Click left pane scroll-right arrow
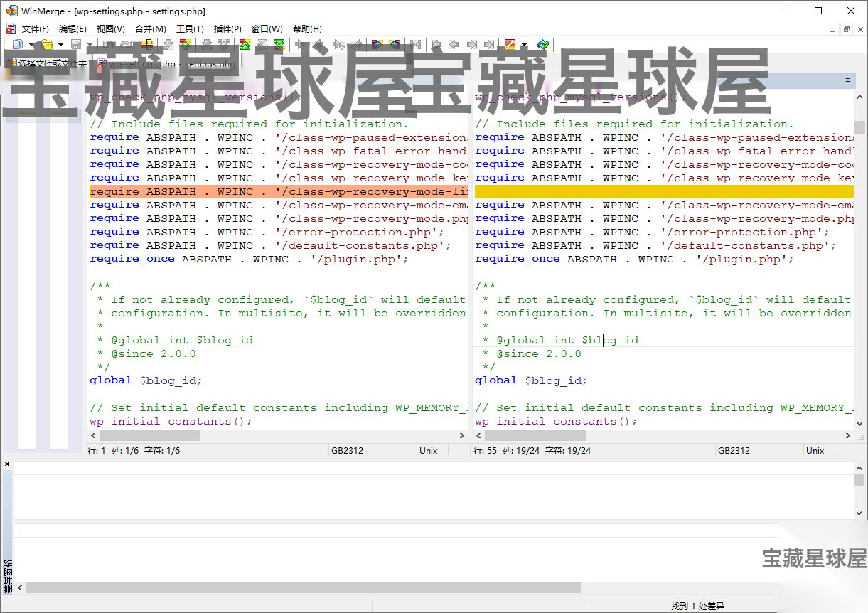This screenshot has width=868, height=613. [x=461, y=435]
